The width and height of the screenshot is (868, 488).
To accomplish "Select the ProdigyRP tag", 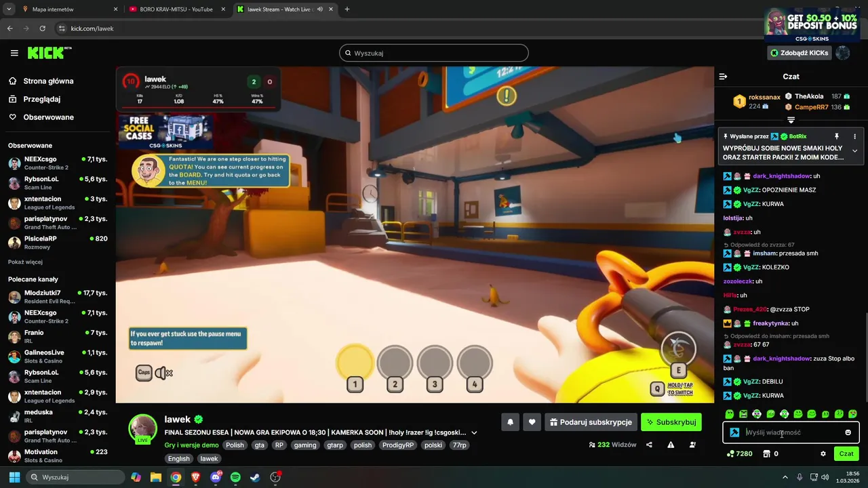I will (x=397, y=445).
